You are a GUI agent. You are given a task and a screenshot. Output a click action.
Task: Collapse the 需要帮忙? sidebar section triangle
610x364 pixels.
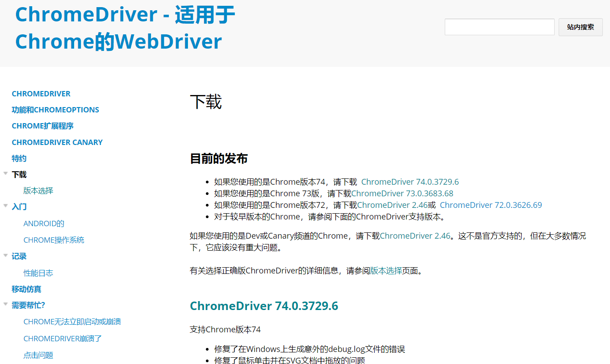click(5, 304)
